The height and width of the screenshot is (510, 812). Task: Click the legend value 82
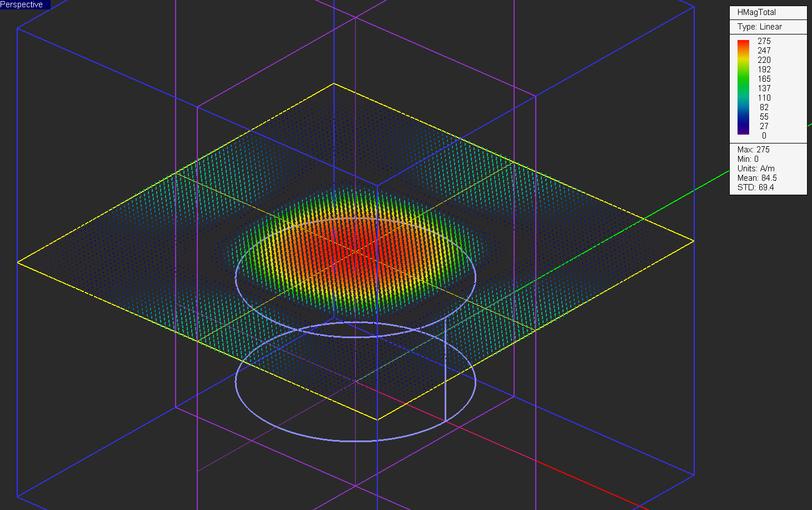tap(764, 107)
